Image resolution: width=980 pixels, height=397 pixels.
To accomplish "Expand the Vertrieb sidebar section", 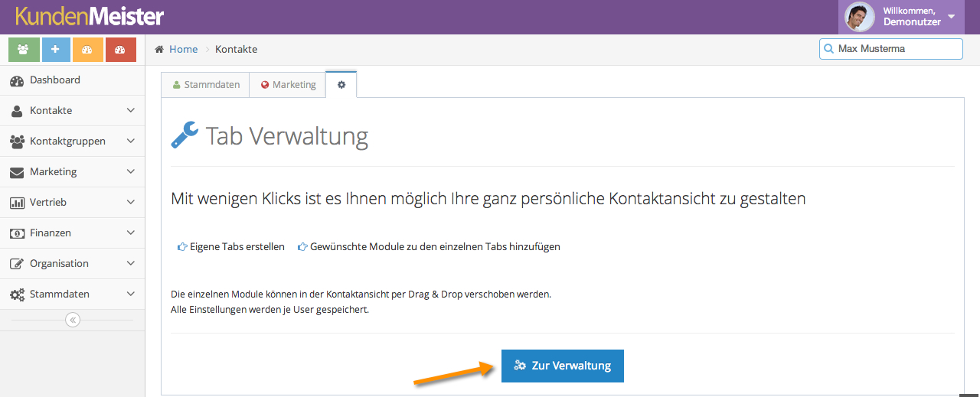I will [72, 203].
